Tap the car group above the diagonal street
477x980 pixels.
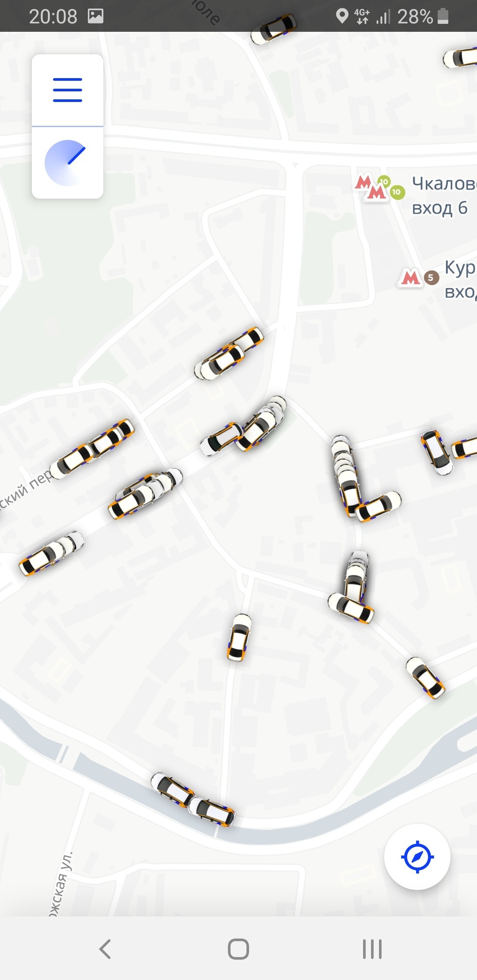pos(229,354)
